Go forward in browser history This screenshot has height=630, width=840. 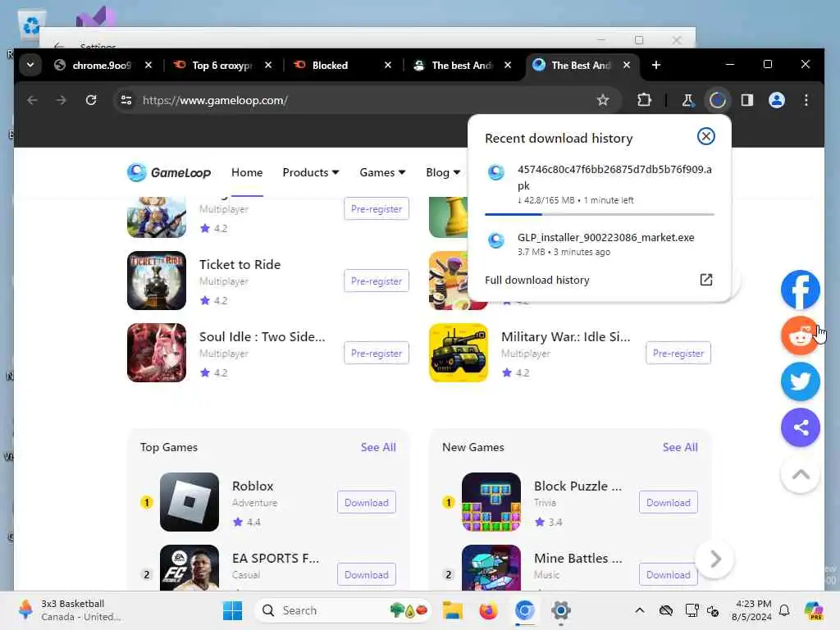61,100
